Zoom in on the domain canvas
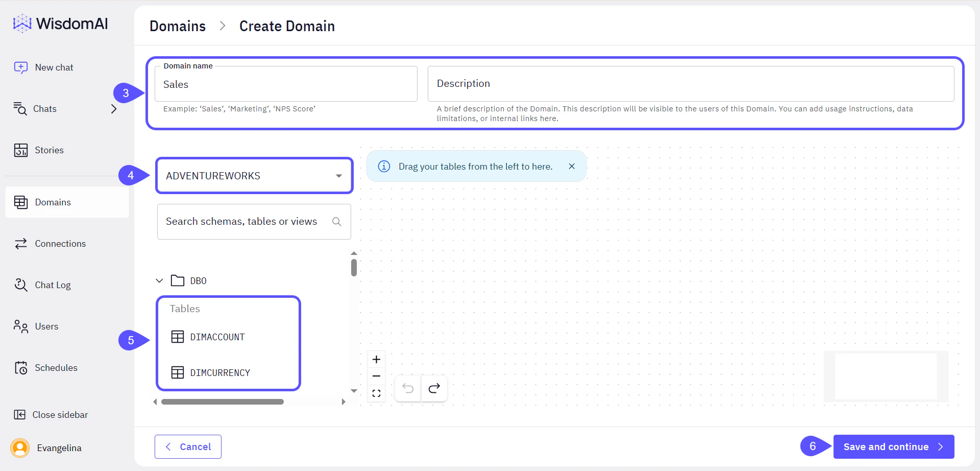 [376, 359]
